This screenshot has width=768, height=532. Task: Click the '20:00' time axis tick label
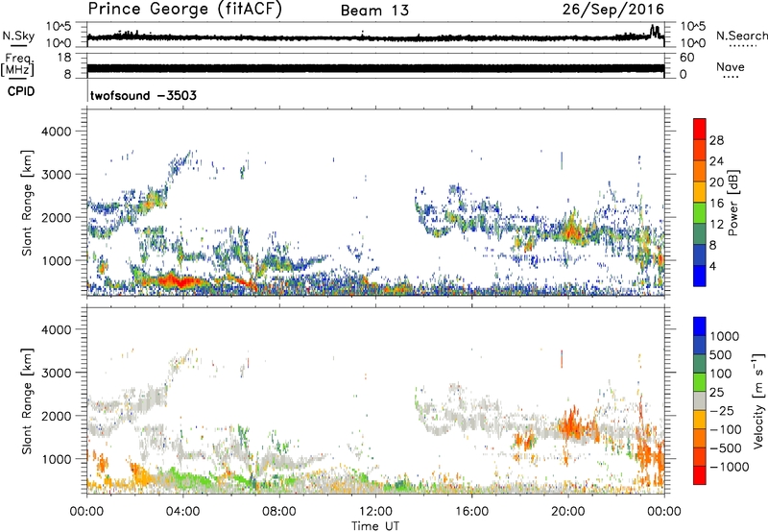point(567,512)
